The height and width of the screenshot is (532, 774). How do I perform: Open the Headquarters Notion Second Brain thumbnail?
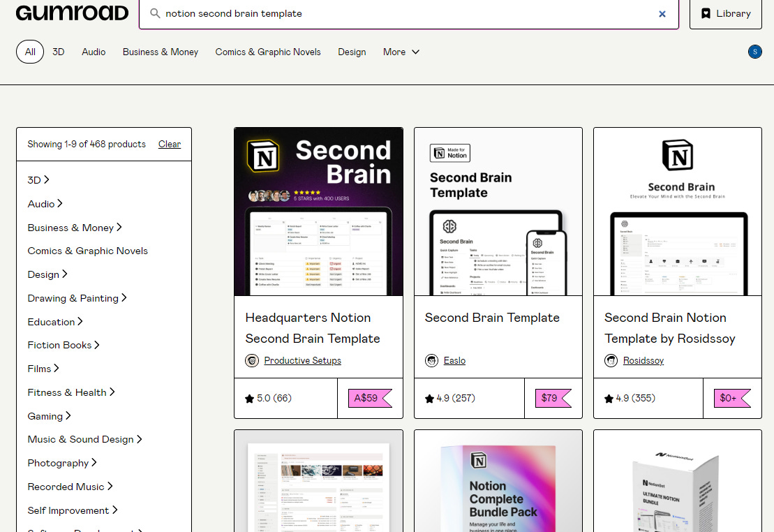coord(318,212)
